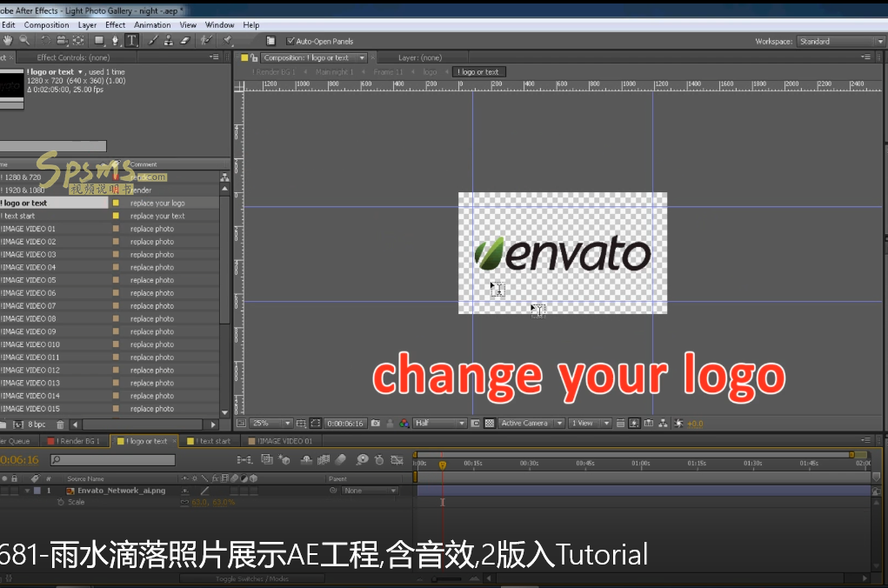This screenshot has height=588, width=888.
Task: Select the Horizontal Type tool
Action: click(131, 40)
